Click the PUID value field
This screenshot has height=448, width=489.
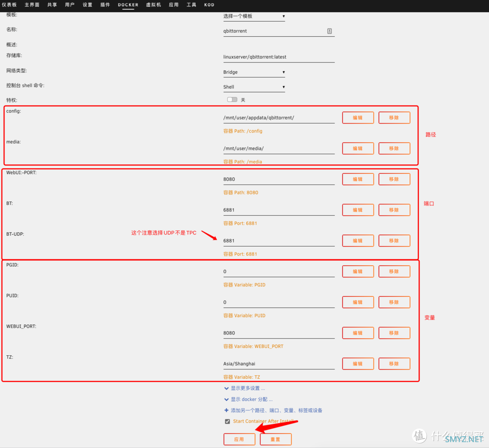pos(279,302)
